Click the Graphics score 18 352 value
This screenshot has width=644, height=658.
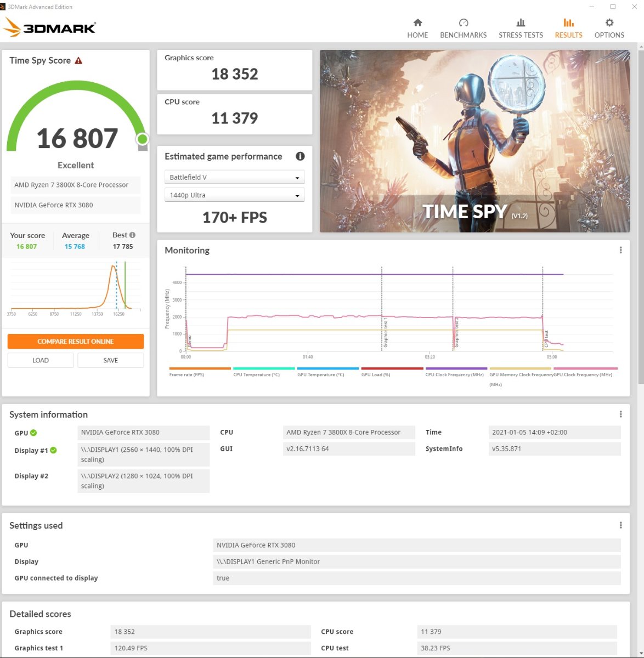235,74
